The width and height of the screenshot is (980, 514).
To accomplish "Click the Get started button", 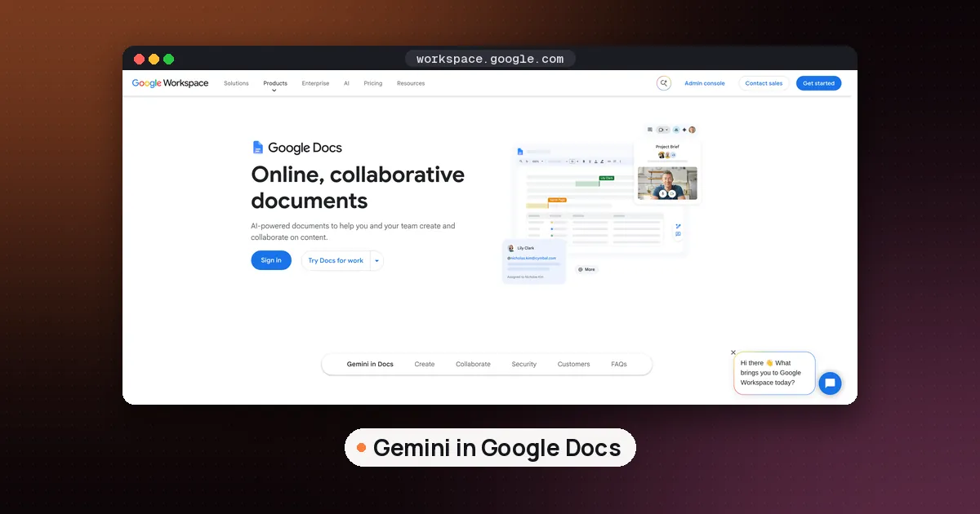I will pyautogui.click(x=818, y=83).
